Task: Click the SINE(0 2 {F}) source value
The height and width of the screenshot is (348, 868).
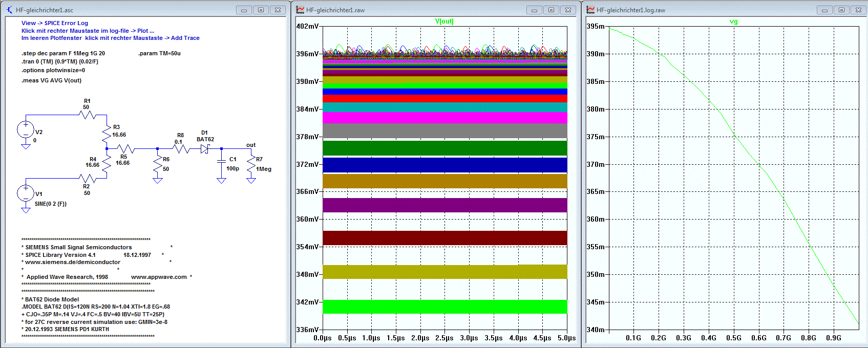Action: (x=51, y=204)
